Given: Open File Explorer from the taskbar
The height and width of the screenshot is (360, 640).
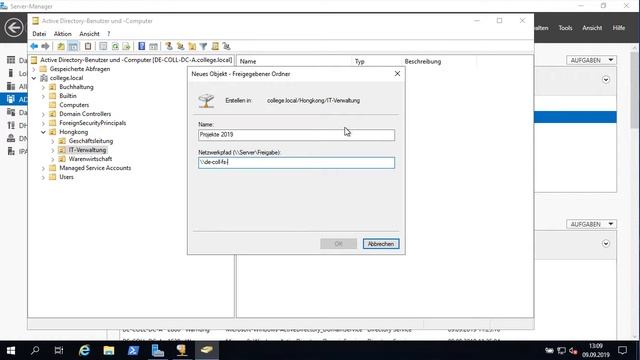Looking at the screenshot, I should coord(109,350).
